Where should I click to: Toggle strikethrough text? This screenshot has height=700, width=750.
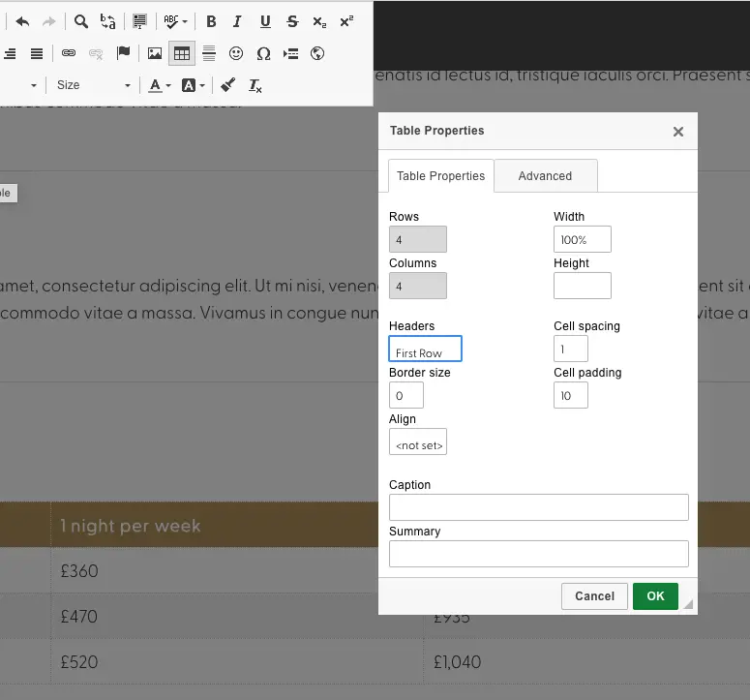coord(292,21)
